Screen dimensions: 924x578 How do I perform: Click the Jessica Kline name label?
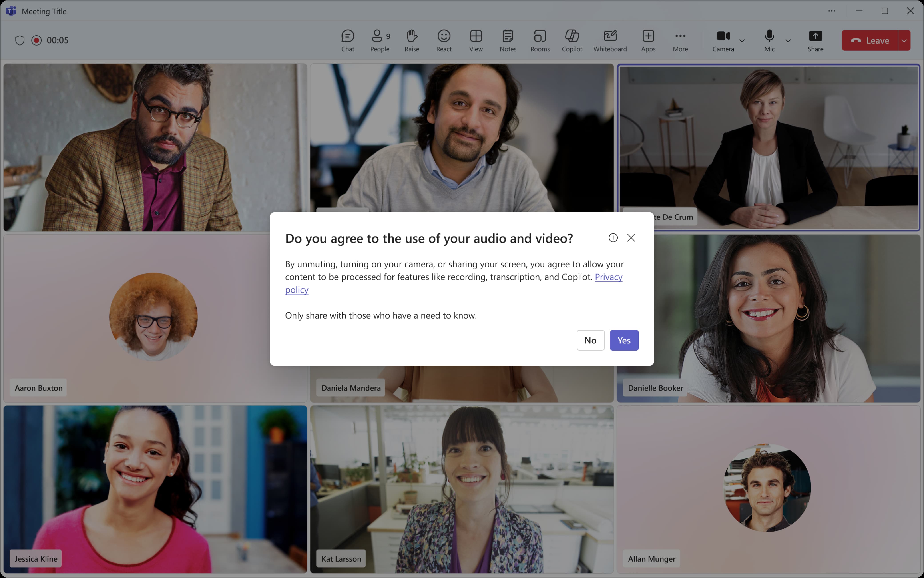pos(36,558)
